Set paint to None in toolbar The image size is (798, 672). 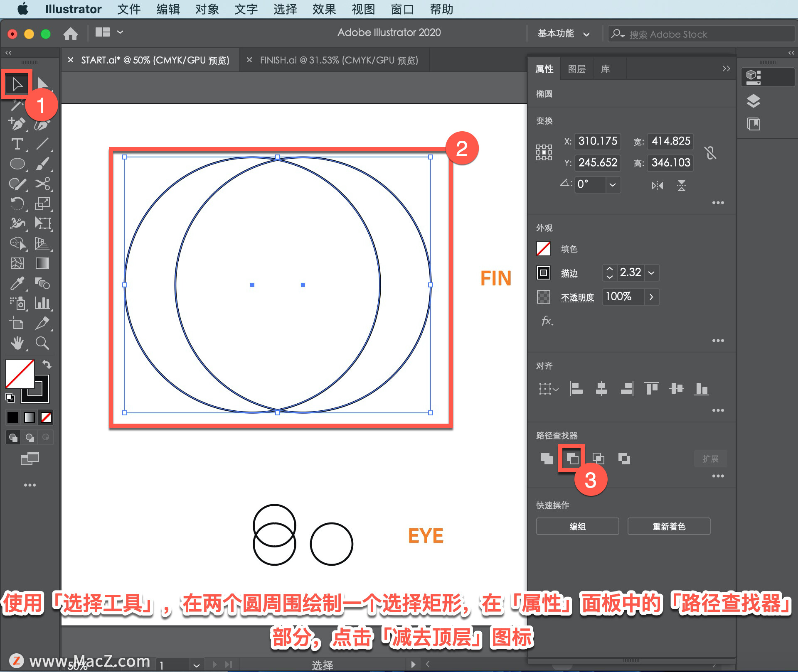tap(46, 417)
